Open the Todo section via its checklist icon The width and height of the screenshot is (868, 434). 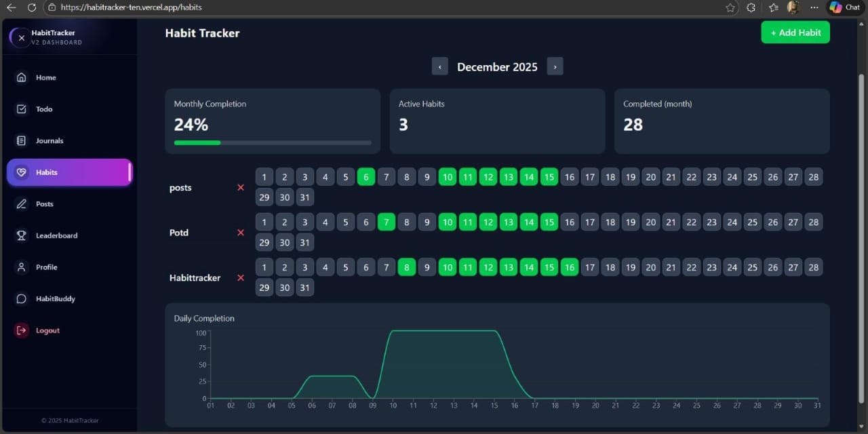22,108
